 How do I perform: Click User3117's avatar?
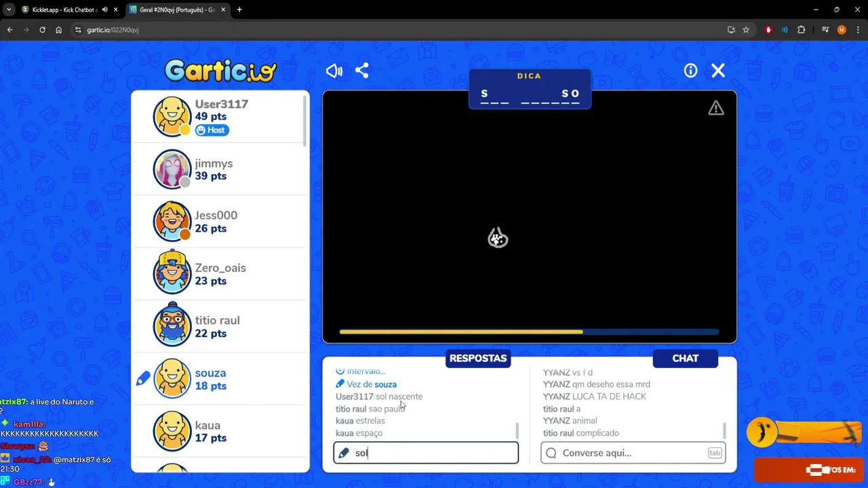click(x=172, y=116)
